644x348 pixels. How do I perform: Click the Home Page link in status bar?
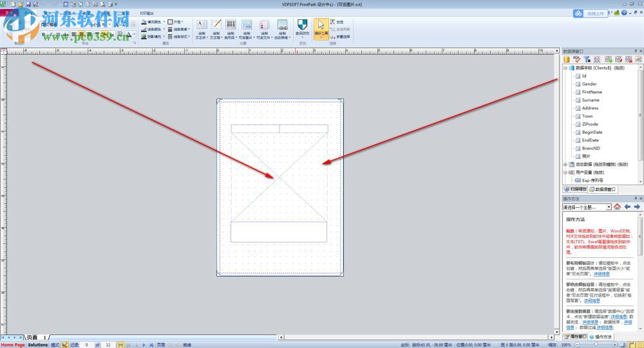(x=13, y=345)
